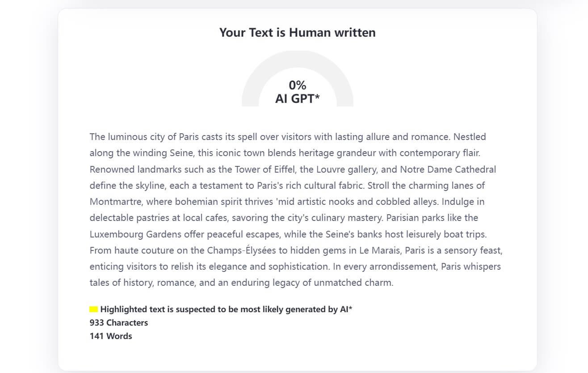
Task: Click "Notre Dame Cathedral" in the paragraph
Action: pos(448,169)
